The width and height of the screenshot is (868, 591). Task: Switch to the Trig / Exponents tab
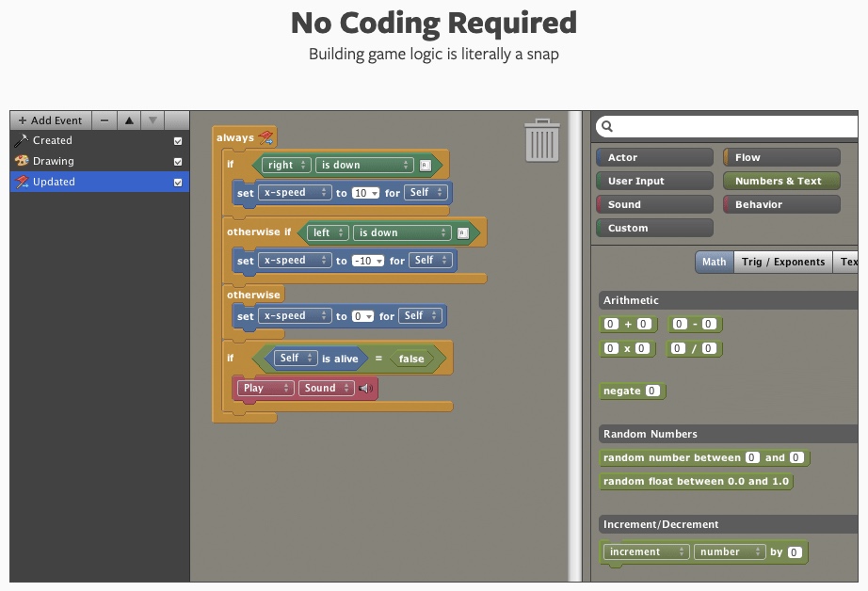click(782, 262)
